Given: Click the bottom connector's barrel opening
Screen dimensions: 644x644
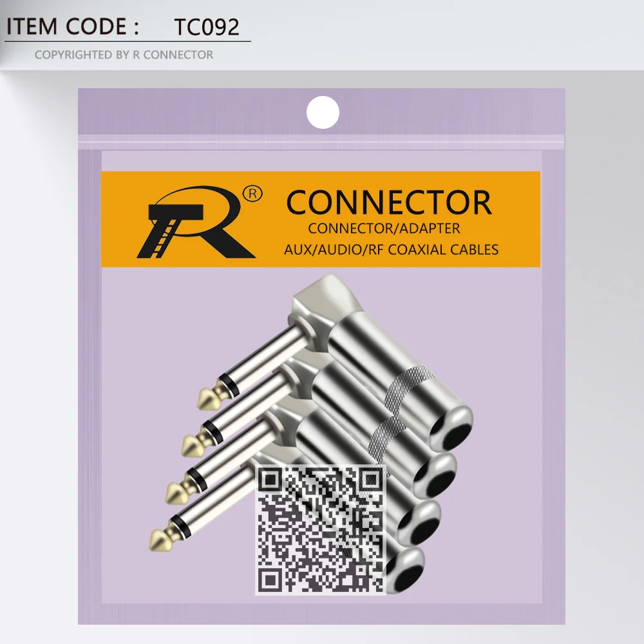Looking at the screenshot, I should [x=405, y=569].
